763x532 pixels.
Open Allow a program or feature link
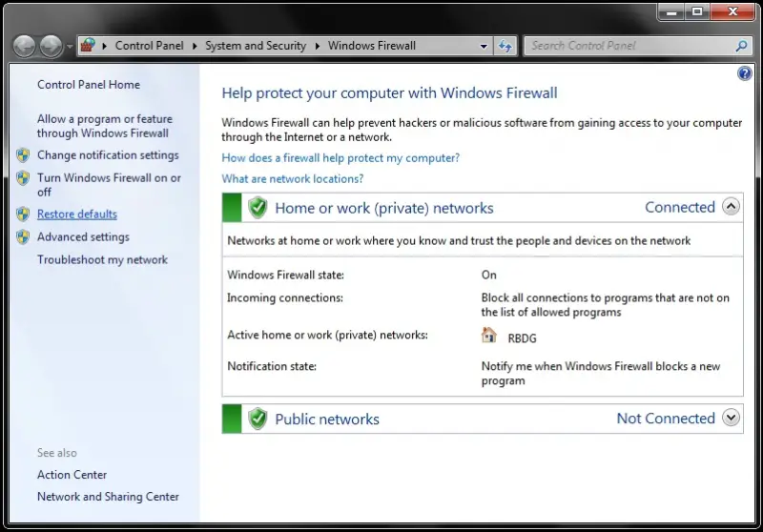(105, 126)
